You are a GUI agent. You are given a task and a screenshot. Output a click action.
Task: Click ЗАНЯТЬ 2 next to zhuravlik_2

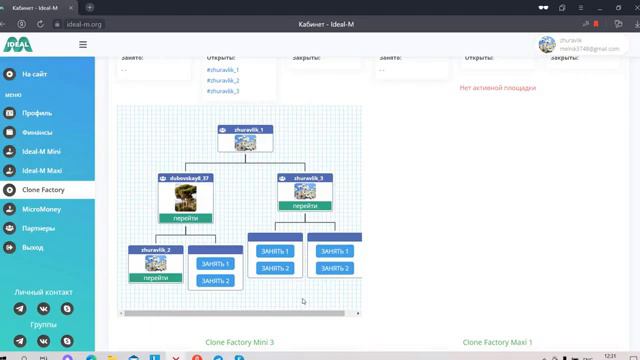click(x=216, y=281)
